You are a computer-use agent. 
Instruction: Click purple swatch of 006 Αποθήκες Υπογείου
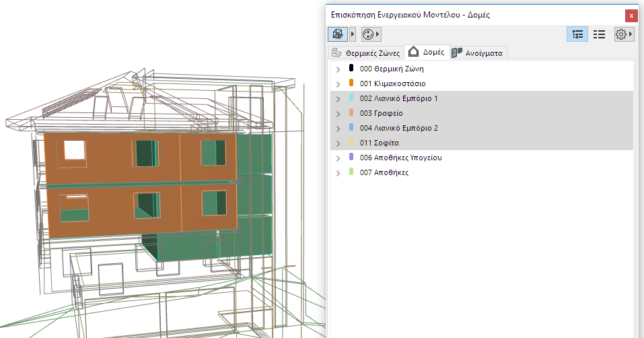[x=351, y=156]
